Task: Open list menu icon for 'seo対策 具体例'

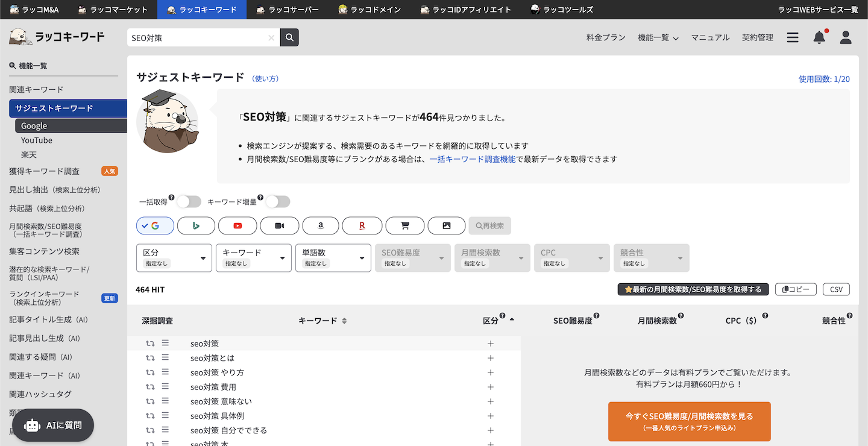Action: 165,415
